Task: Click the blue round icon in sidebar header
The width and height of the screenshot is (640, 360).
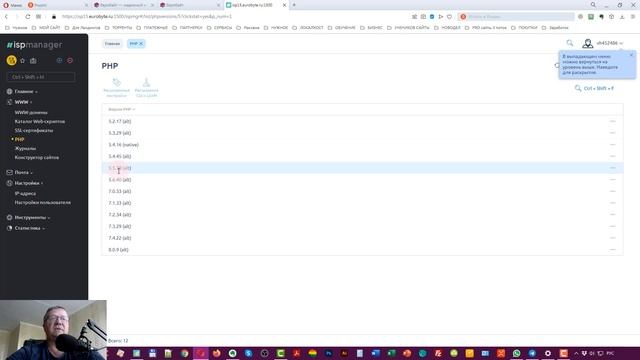Action: tap(59, 60)
